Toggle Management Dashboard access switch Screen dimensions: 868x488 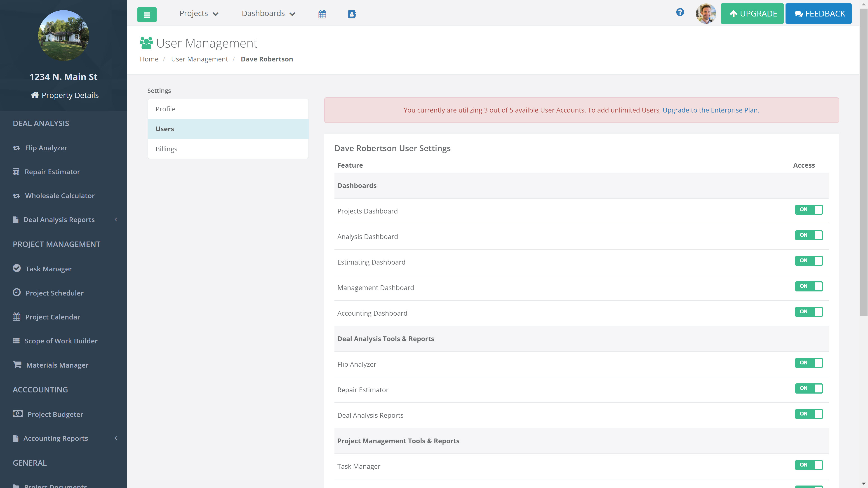[809, 286]
